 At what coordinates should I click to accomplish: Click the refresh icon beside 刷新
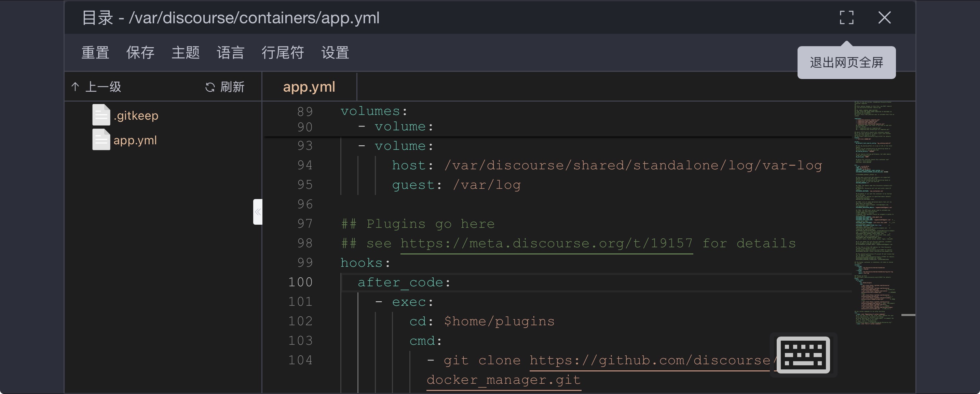[210, 87]
